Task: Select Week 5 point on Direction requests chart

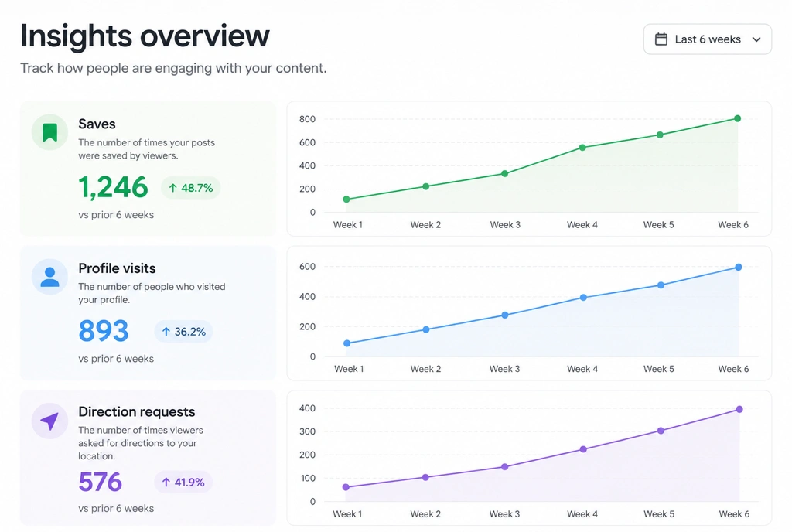Action: coord(661,431)
